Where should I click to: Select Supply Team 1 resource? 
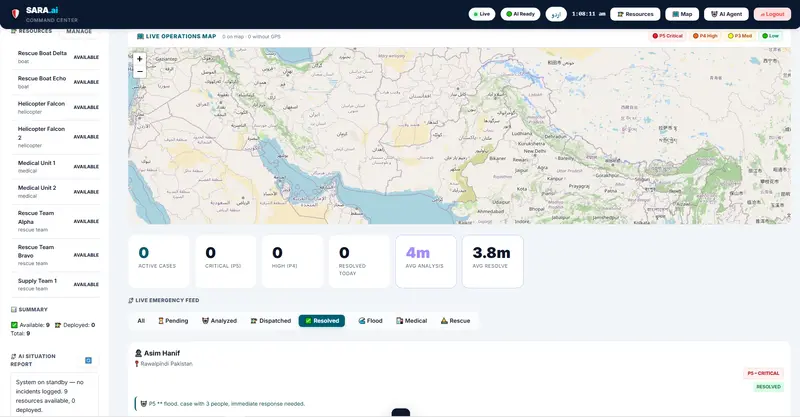click(x=56, y=284)
